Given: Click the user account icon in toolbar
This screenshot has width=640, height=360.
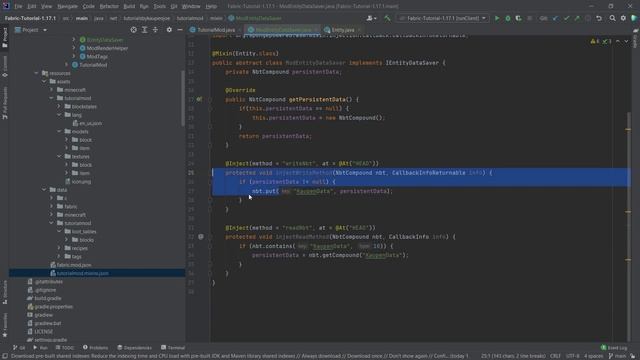Looking at the screenshot, I should [x=371, y=18].
